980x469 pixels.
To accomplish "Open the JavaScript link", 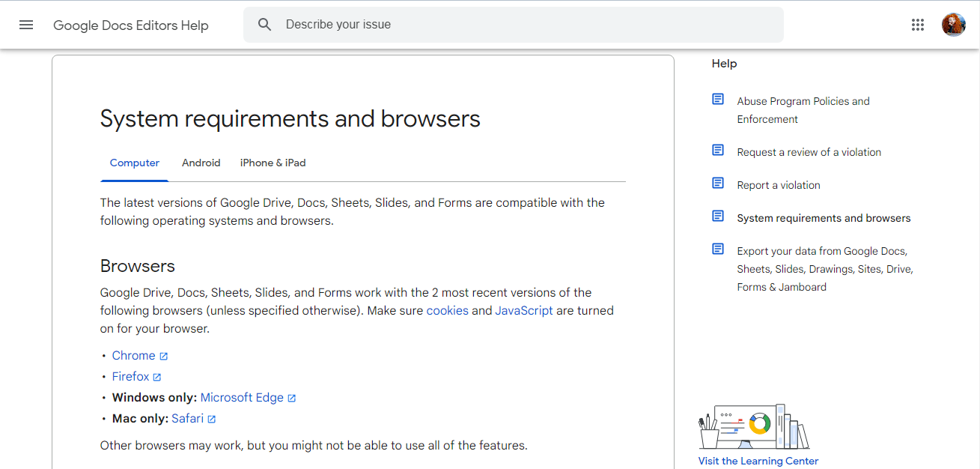I will click(x=524, y=310).
